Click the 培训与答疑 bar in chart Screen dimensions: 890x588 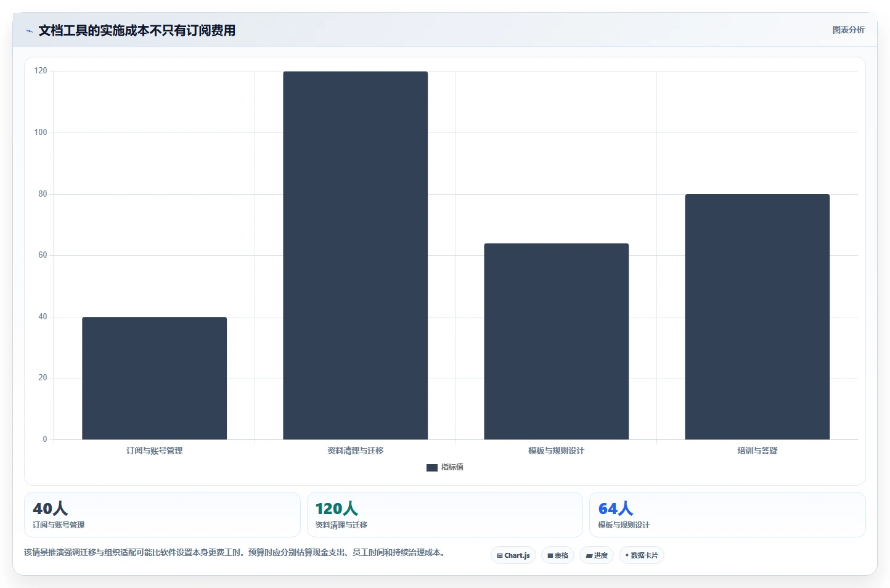click(757, 317)
